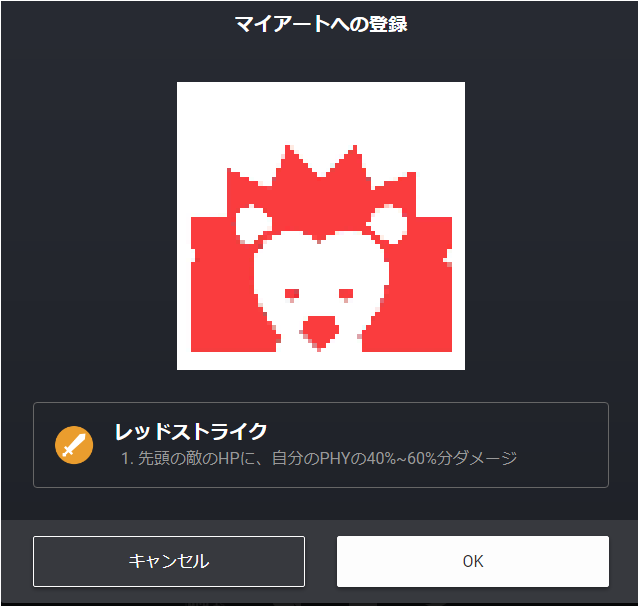Screen dimensions: 639x607
Task: Click the number 1. before the skill effect
Action: (x=128, y=459)
